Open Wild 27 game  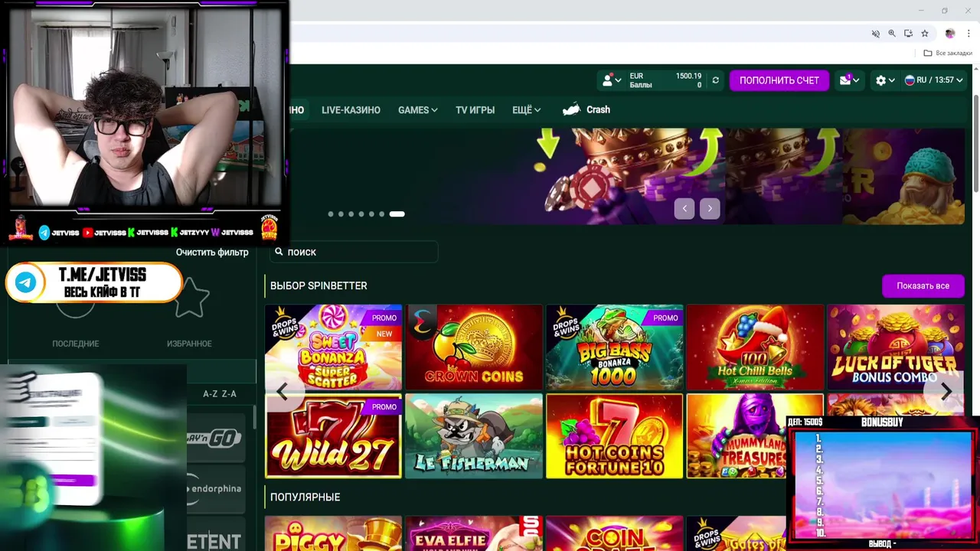tap(333, 436)
